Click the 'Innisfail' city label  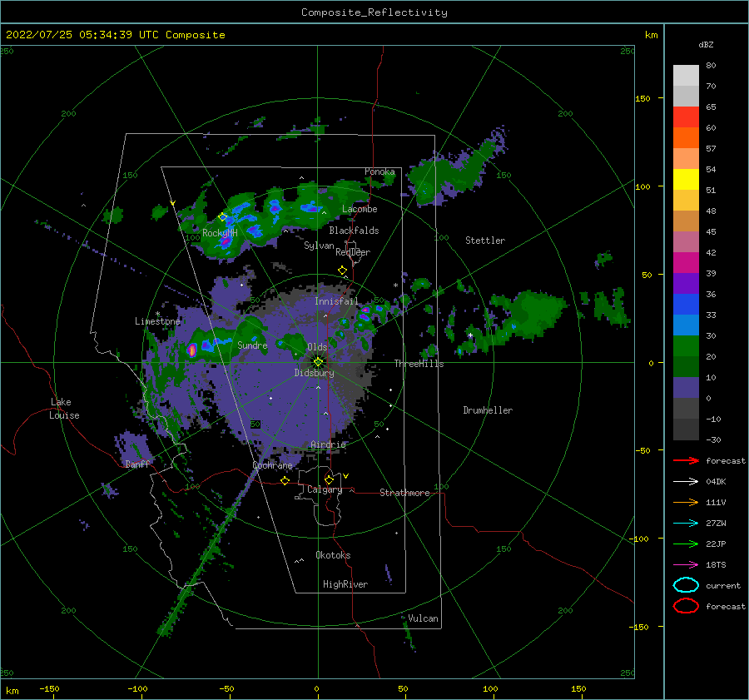(336, 301)
